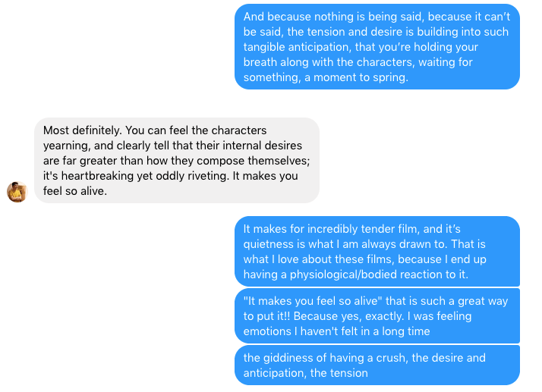This screenshot has height=392, width=542.
Task: Click the gray message starting "Most definitely"
Action: [x=176, y=160]
